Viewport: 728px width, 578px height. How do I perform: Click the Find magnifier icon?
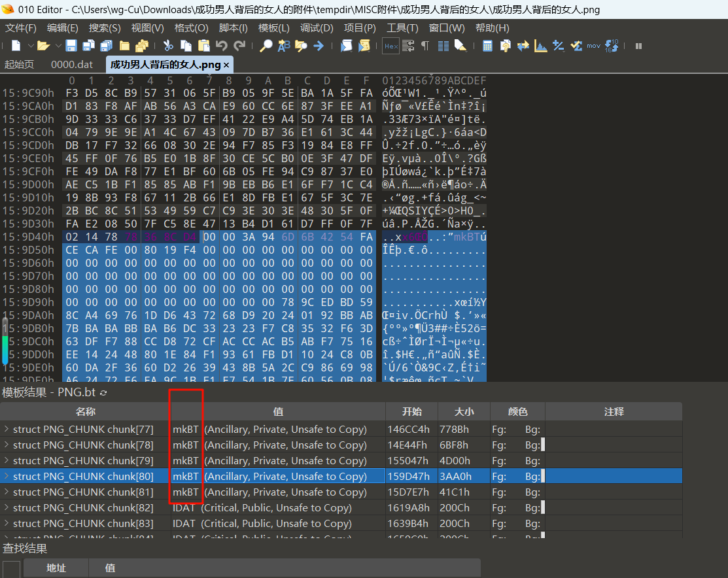click(266, 46)
